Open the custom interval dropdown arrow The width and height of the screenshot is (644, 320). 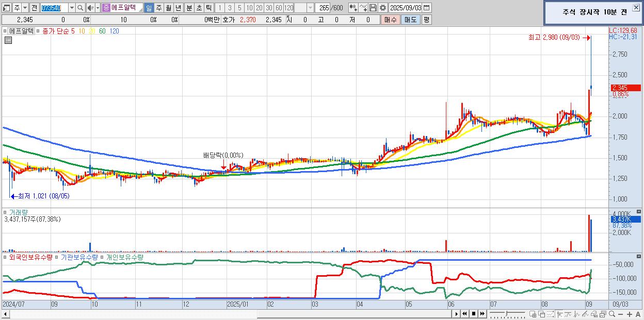(x=310, y=8)
